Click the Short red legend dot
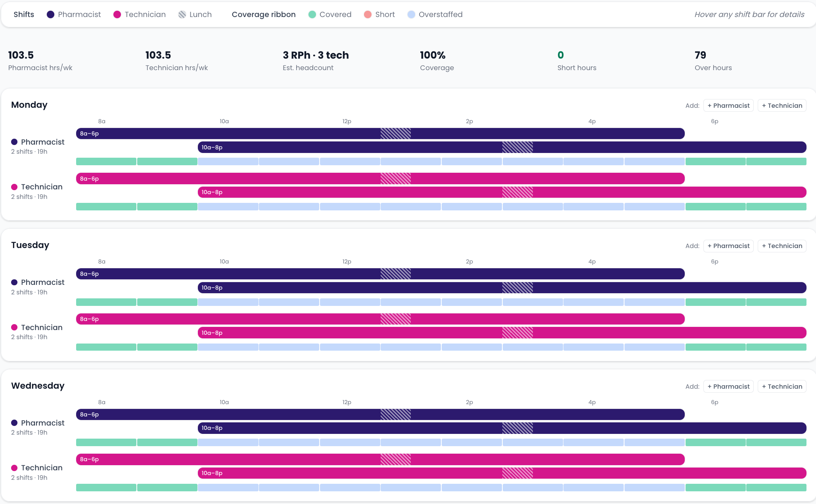The image size is (816, 504). [x=368, y=15]
